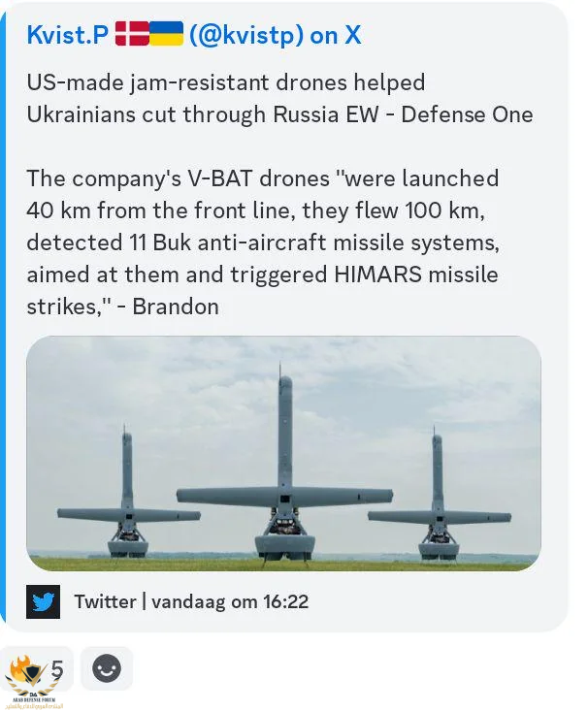Click the add reaction smiley icon
The height and width of the screenshot is (711, 588).
107,668
